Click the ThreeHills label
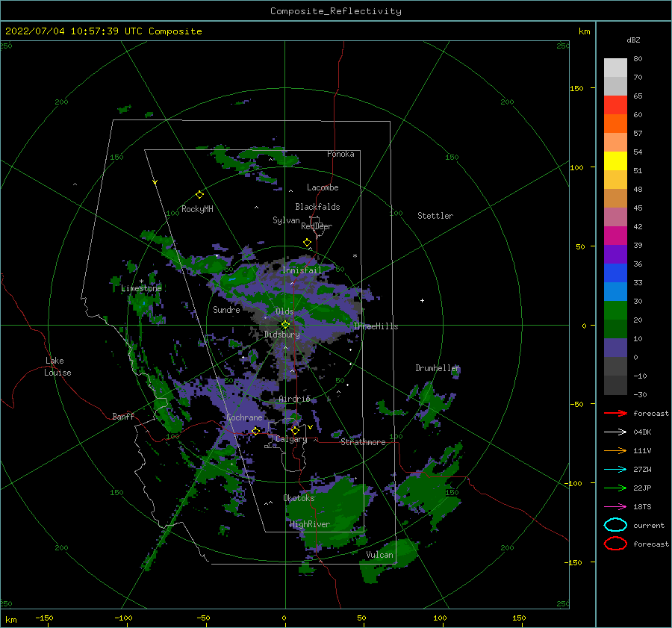This screenshot has height=628, width=672. click(376, 326)
